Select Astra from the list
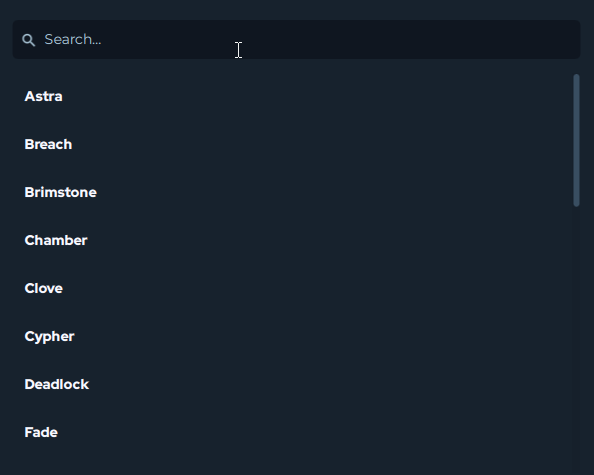This screenshot has height=475, width=594. pyautogui.click(x=43, y=96)
